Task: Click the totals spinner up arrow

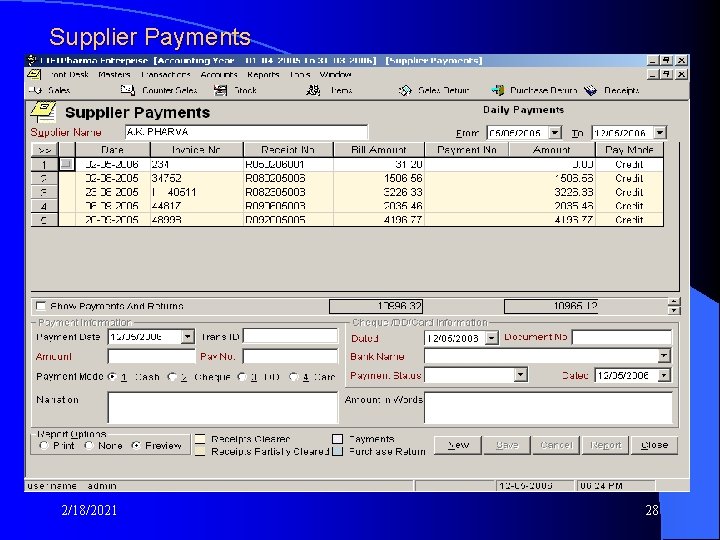Action: (674, 302)
